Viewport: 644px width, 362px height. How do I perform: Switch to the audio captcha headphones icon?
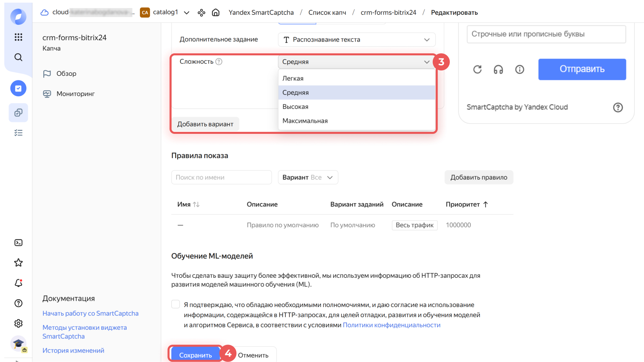pos(498,69)
